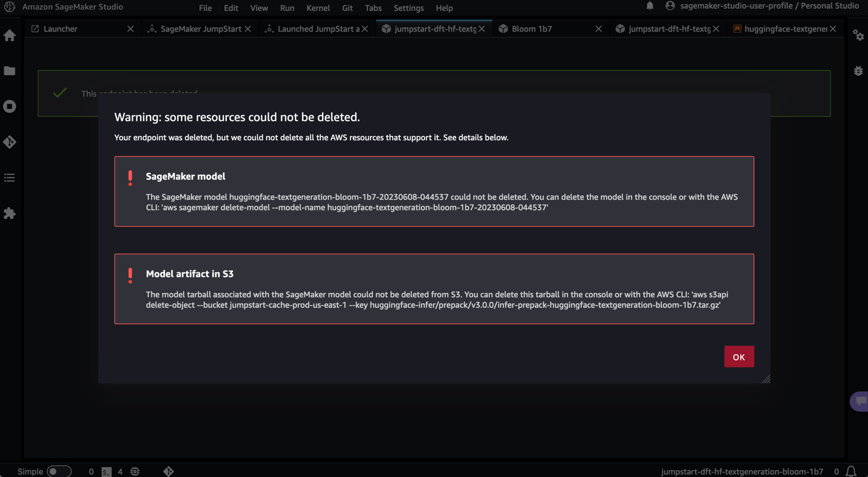Open the Edit menu
Image resolution: width=868 pixels, height=477 pixels.
click(231, 8)
